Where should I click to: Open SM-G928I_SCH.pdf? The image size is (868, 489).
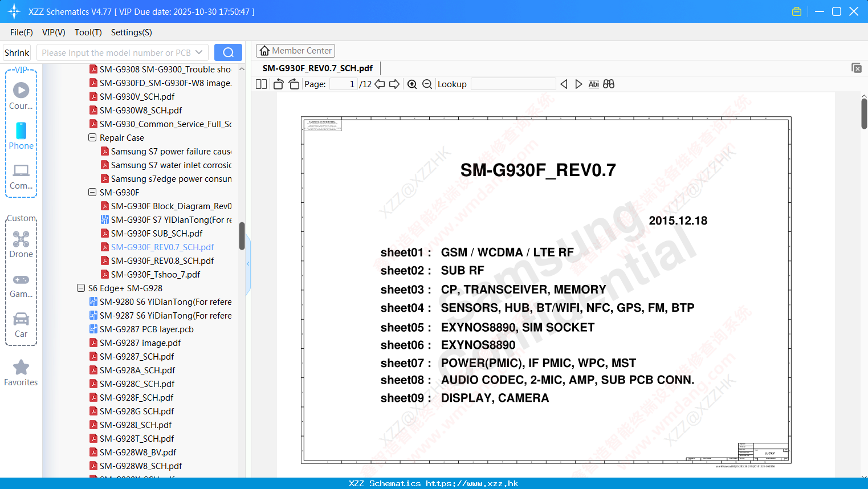131,425
